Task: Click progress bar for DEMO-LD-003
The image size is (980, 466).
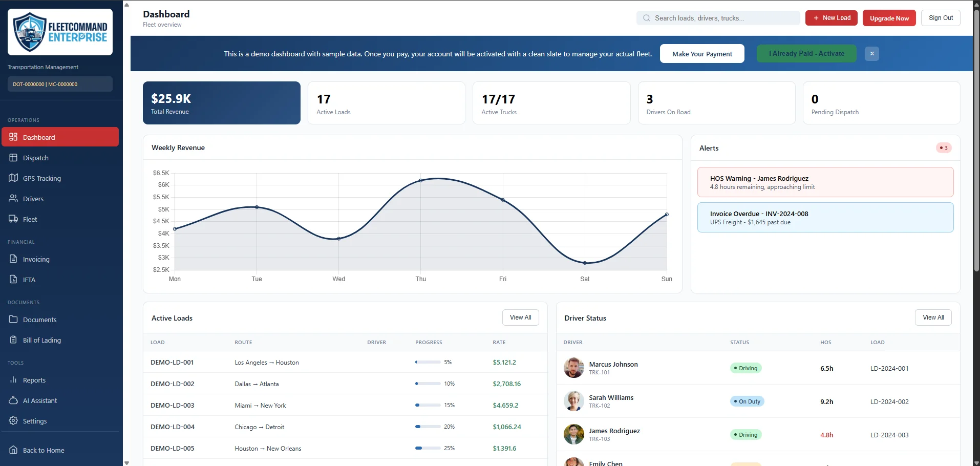Action: tap(428, 405)
